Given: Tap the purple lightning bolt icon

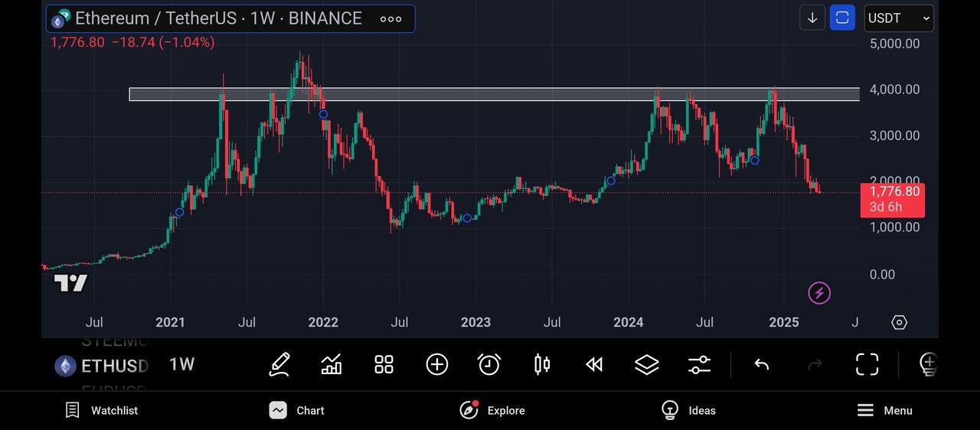Looking at the screenshot, I should (x=819, y=292).
